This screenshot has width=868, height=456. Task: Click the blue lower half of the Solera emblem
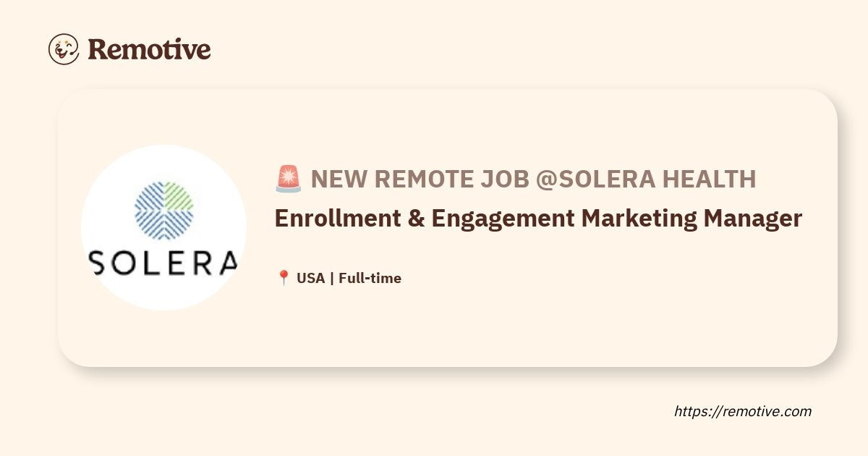[x=164, y=225]
